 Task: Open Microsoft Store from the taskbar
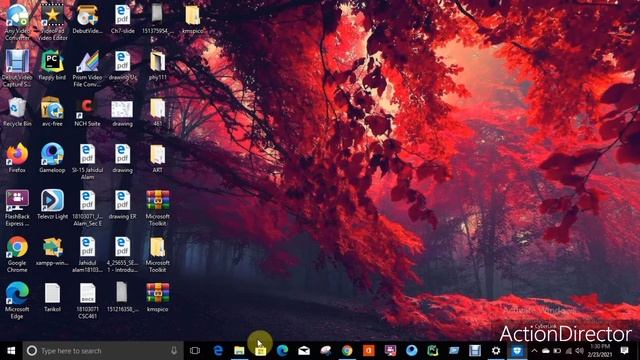pos(261,351)
